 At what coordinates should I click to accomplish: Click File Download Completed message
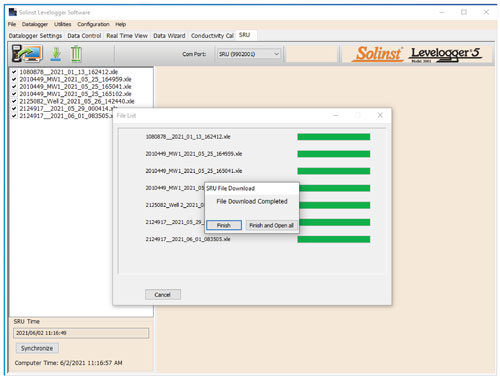click(252, 202)
